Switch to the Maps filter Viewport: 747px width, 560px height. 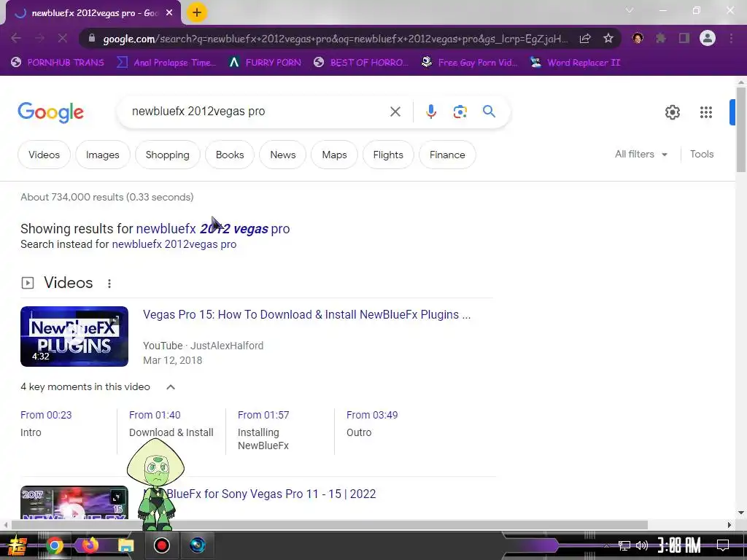(334, 155)
